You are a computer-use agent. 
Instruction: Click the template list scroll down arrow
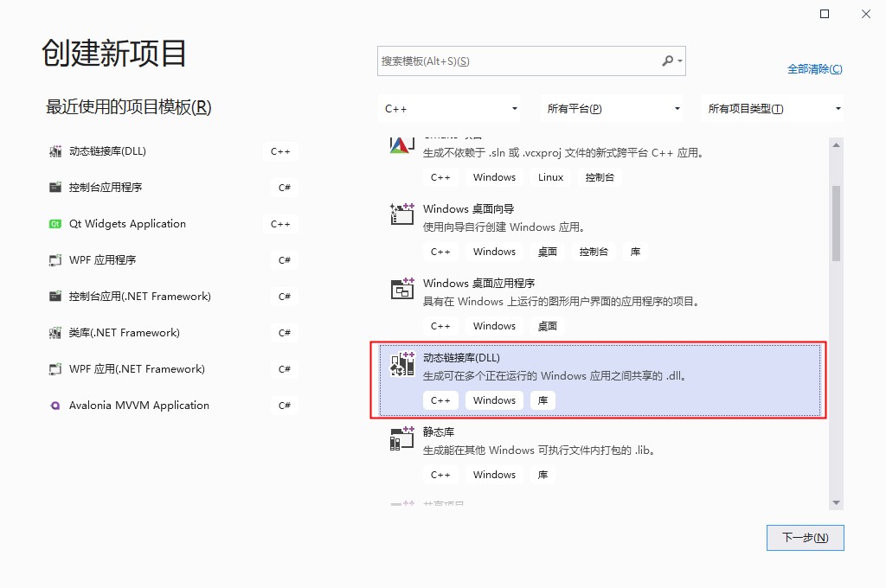pos(836,502)
